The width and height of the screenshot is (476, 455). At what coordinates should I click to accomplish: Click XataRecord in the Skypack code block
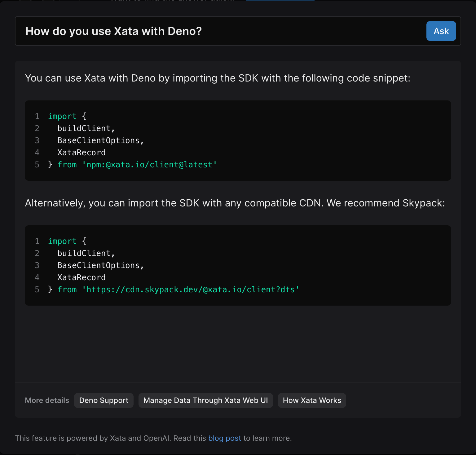coord(81,277)
